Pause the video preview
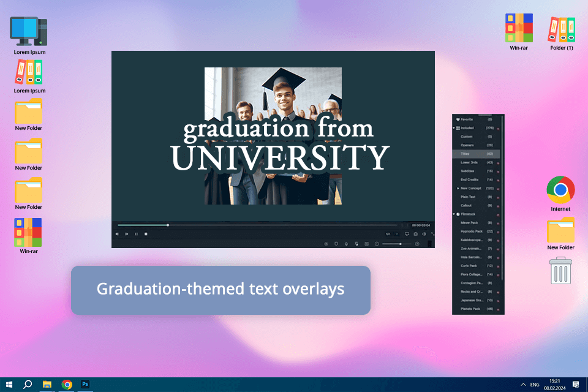Screen dimensions: 588x392 click(136, 234)
